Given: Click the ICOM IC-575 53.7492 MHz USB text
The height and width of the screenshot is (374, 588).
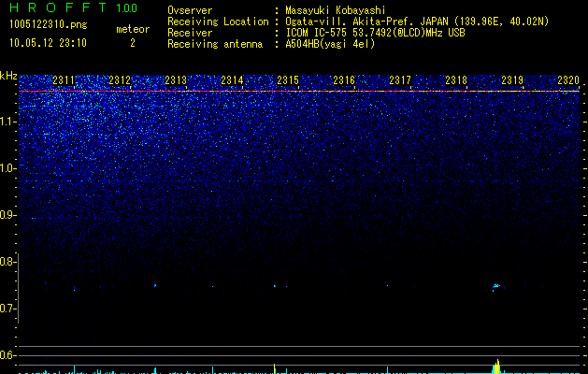Looking at the screenshot, I should (375, 33).
